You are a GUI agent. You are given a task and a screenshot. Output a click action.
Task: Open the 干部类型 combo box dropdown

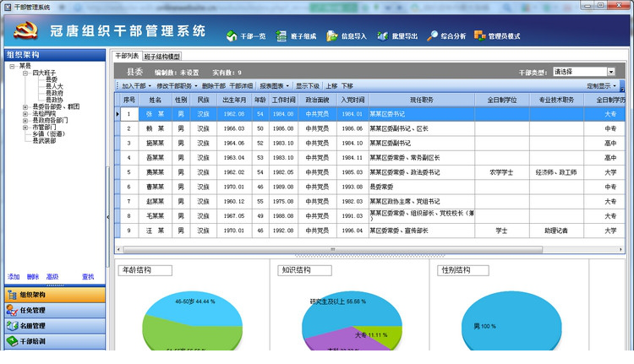611,72
